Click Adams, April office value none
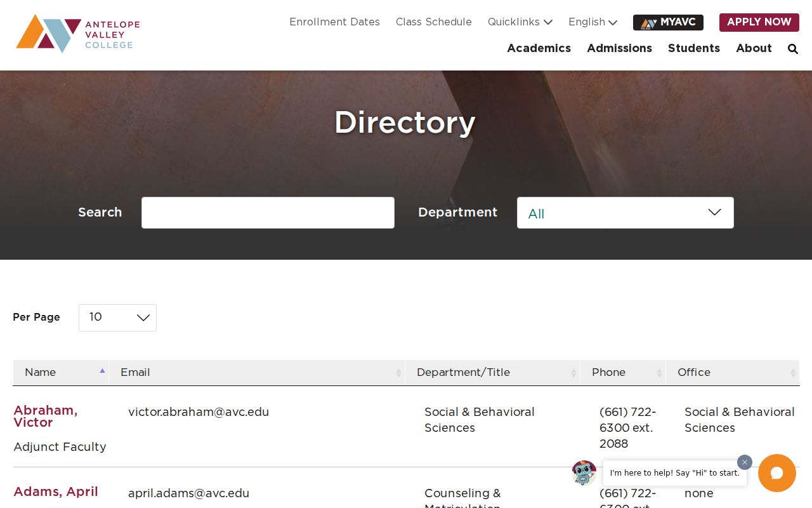This screenshot has height=508, width=812. click(699, 493)
